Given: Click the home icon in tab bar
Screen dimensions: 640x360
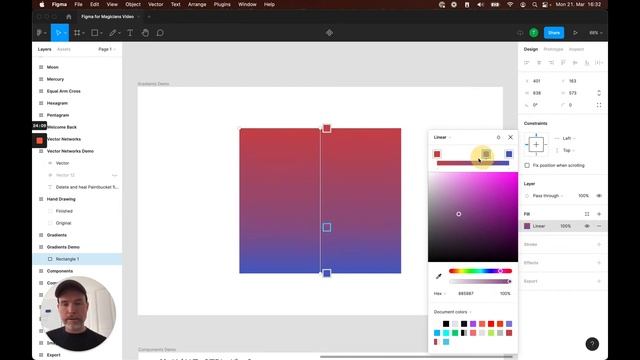Looking at the screenshot, I should pos(69,17).
